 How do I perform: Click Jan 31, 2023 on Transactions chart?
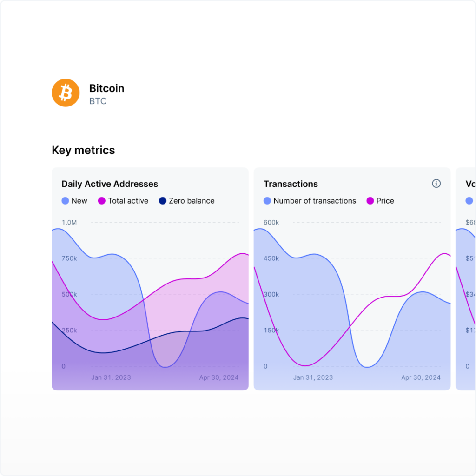313,377
